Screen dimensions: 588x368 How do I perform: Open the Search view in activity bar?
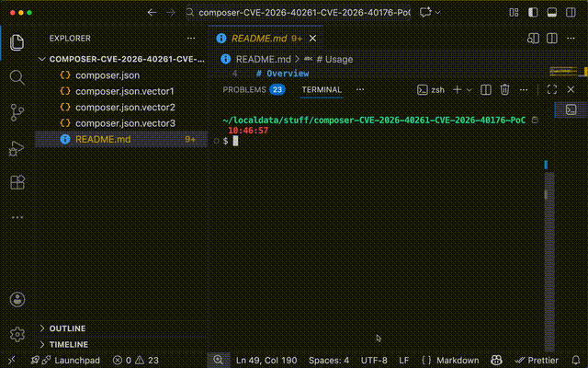tap(17, 77)
